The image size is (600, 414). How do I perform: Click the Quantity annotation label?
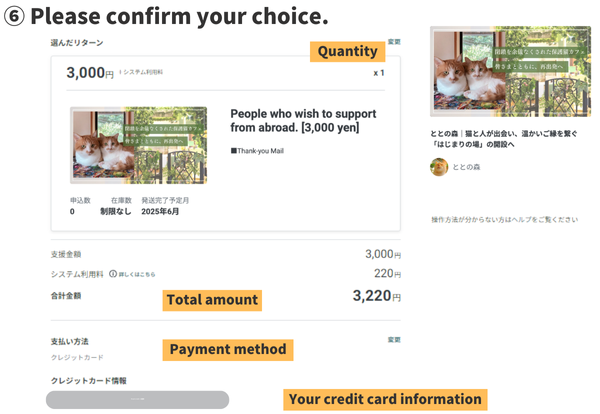point(347,51)
